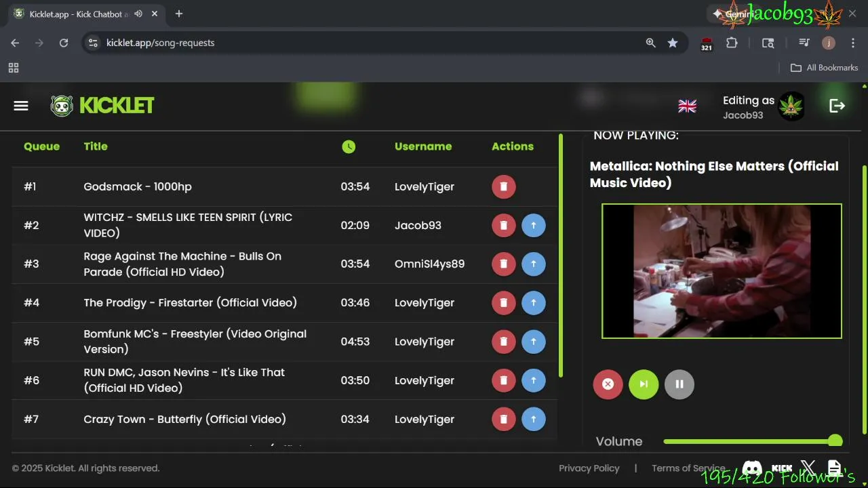This screenshot has width=868, height=488.
Task: Move The Prodigy - Firestarter up
Action: [534, 302]
